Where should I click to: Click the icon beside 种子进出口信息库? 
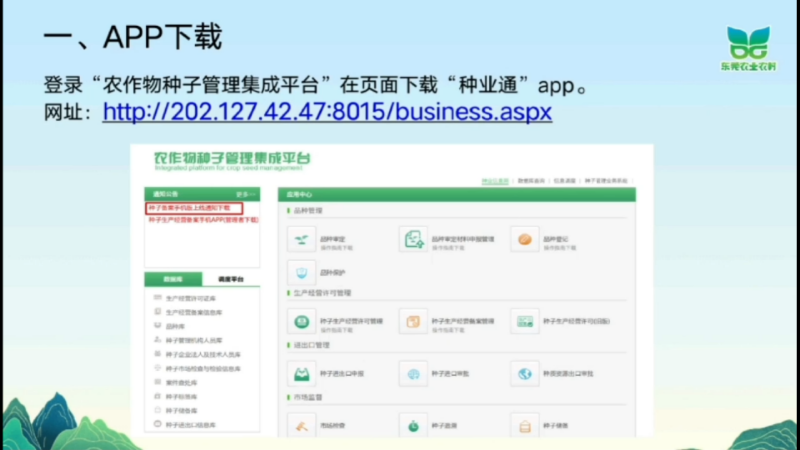[158, 424]
